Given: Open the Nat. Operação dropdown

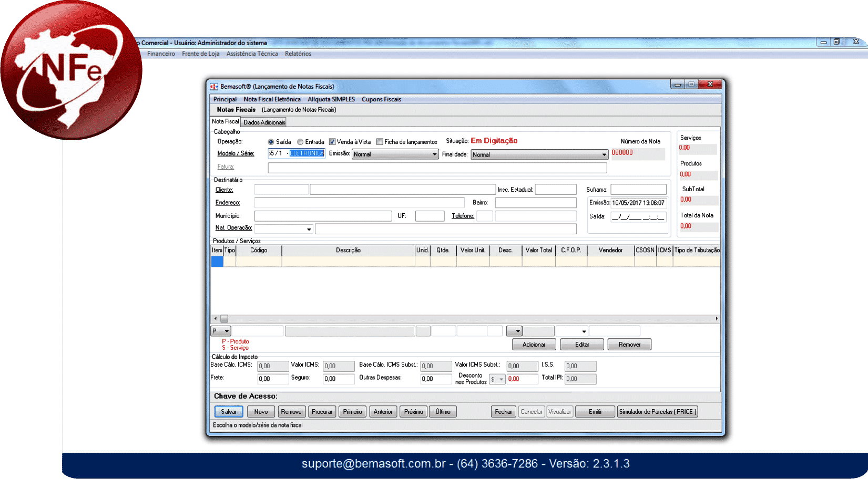Looking at the screenshot, I should coord(309,230).
